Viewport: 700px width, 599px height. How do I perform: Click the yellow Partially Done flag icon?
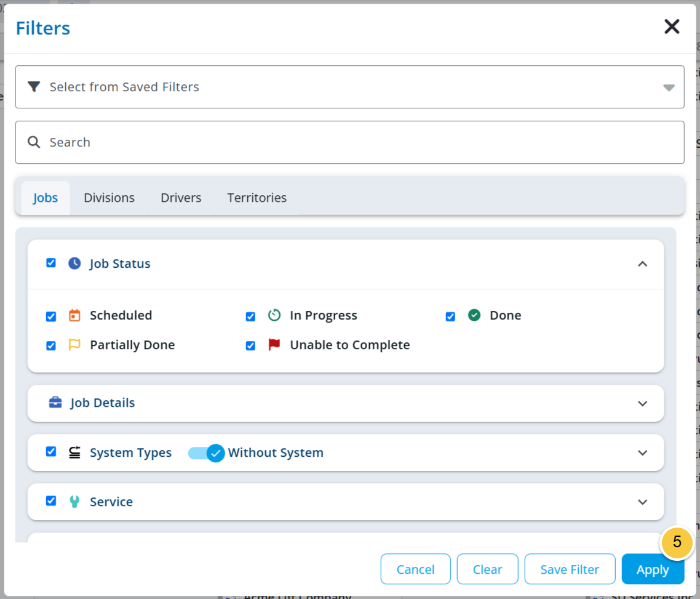pyautogui.click(x=74, y=345)
